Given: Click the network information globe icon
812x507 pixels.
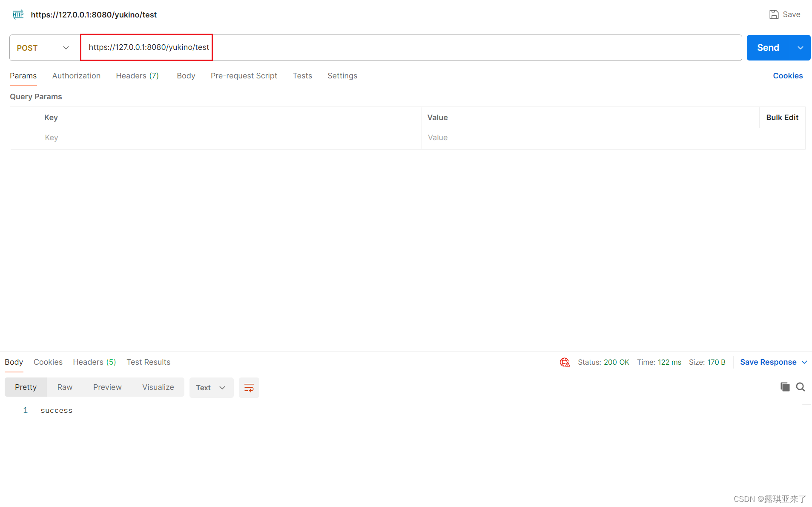Looking at the screenshot, I should [x=564, y=362].
